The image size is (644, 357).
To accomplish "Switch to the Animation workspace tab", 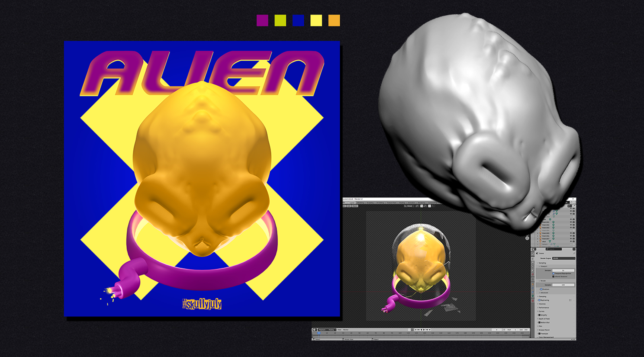I will 412,203.
